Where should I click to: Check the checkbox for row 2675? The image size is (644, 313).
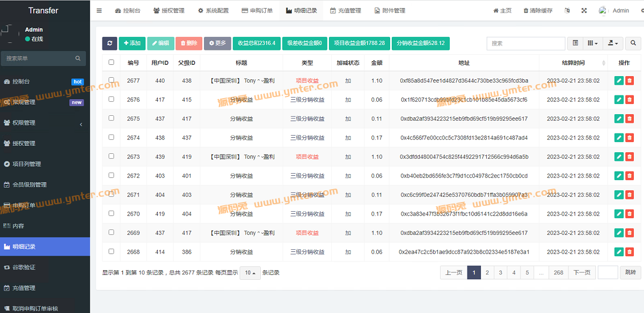(x=111, y=118)
